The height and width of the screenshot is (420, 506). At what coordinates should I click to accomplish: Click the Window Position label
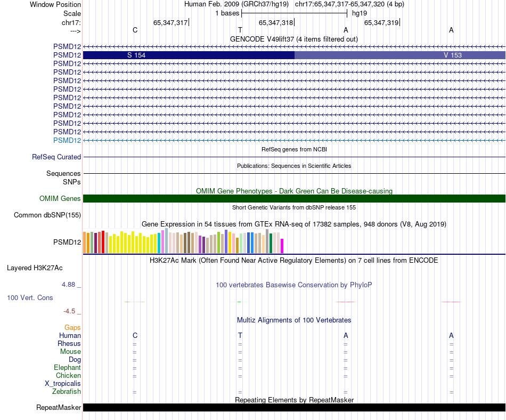55,4
